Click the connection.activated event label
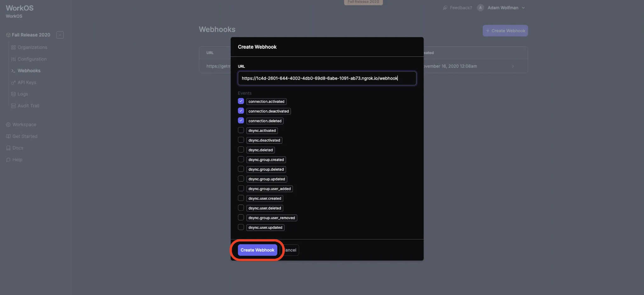The width and height of the screenshot is (644, 295). pos(266,101)
